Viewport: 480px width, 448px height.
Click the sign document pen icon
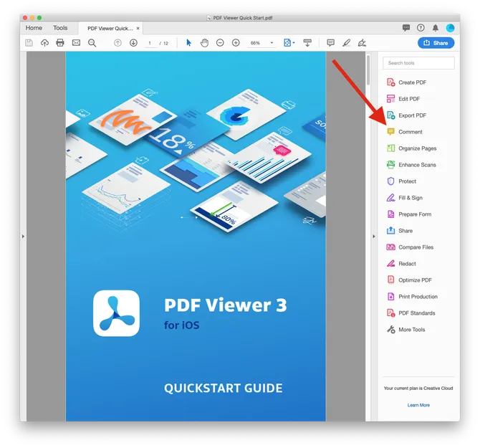[362, 43]
